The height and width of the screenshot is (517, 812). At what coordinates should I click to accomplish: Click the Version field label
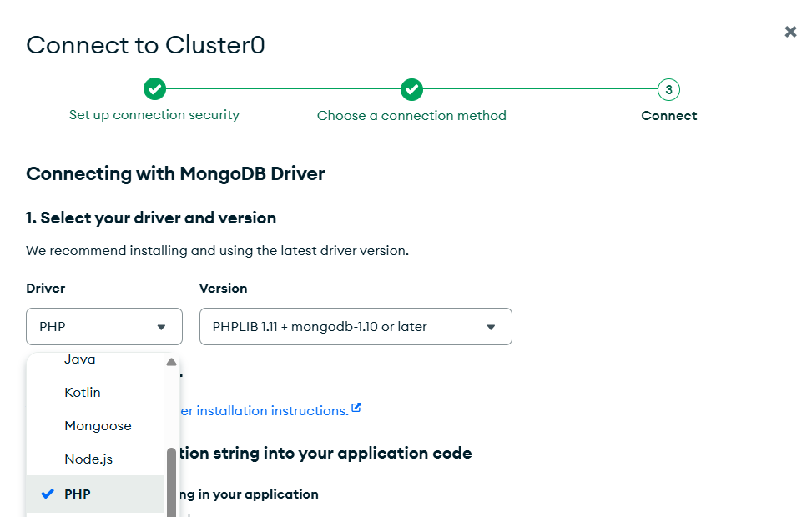pyautogui.click(x=223, y=289)
